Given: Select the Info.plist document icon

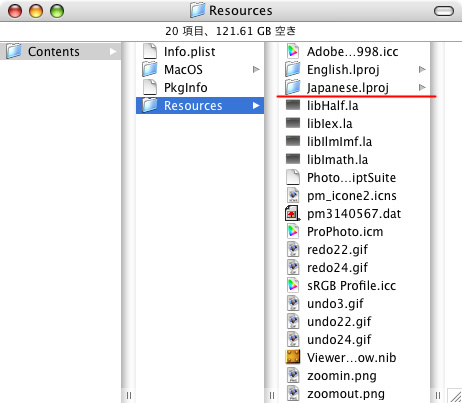Looking at the screenshot, I should 150,52.
